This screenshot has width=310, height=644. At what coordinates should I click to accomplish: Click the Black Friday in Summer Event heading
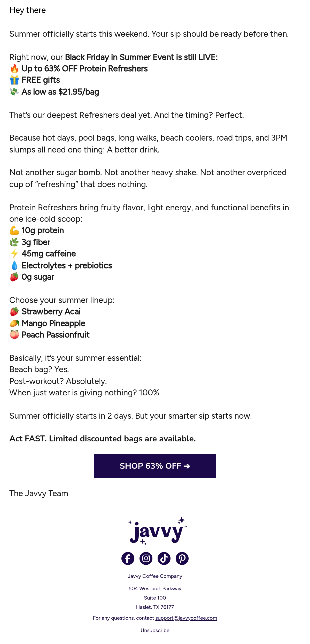(x=142, y=57)
